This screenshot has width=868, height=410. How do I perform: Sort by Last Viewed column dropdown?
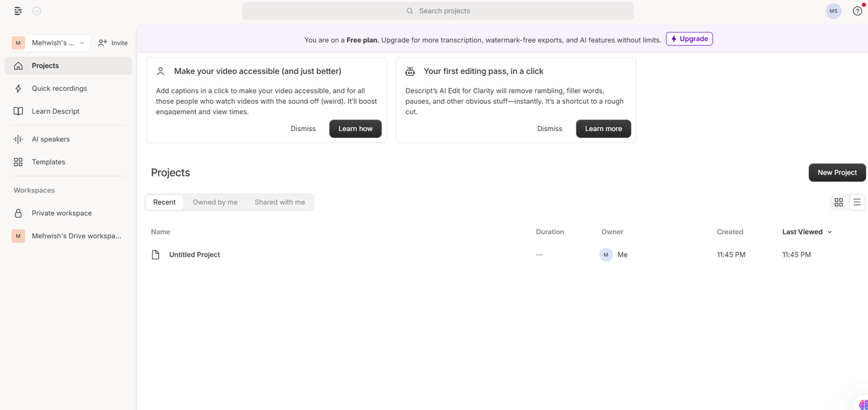807,232
